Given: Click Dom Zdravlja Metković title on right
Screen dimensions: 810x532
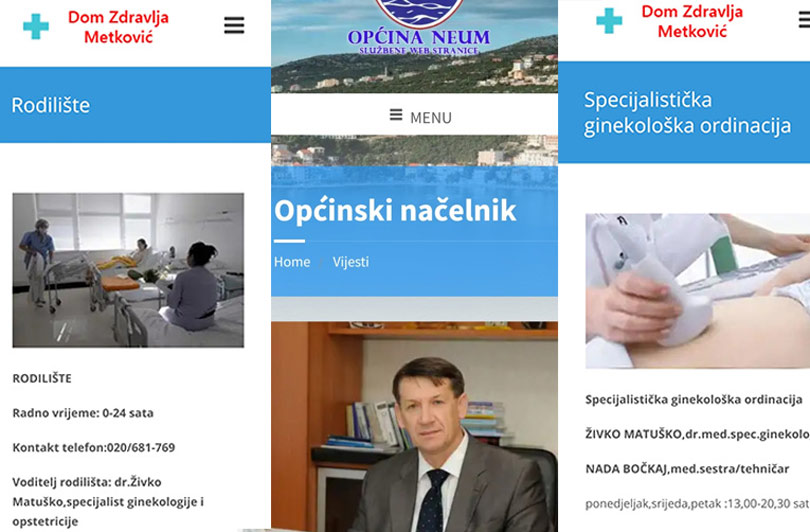Looking at the screenshot, I should pyautogui.click(x=692, y=21).
